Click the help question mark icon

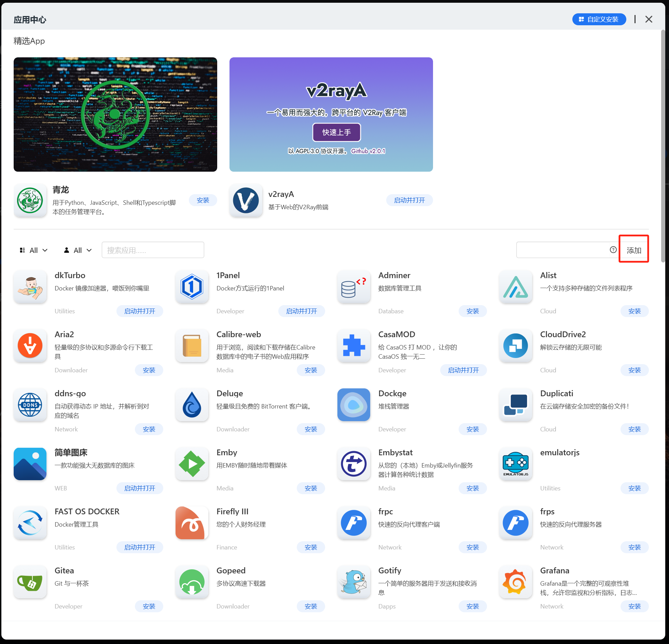[613, 250]
